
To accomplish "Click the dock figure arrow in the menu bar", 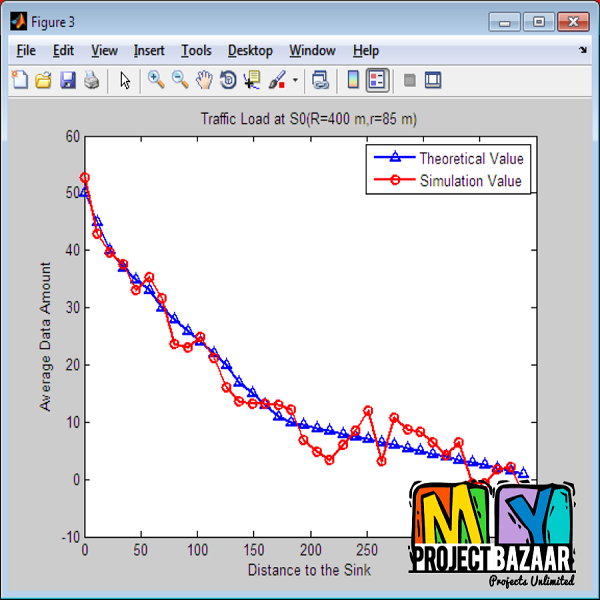I will (x=583, y=49).
